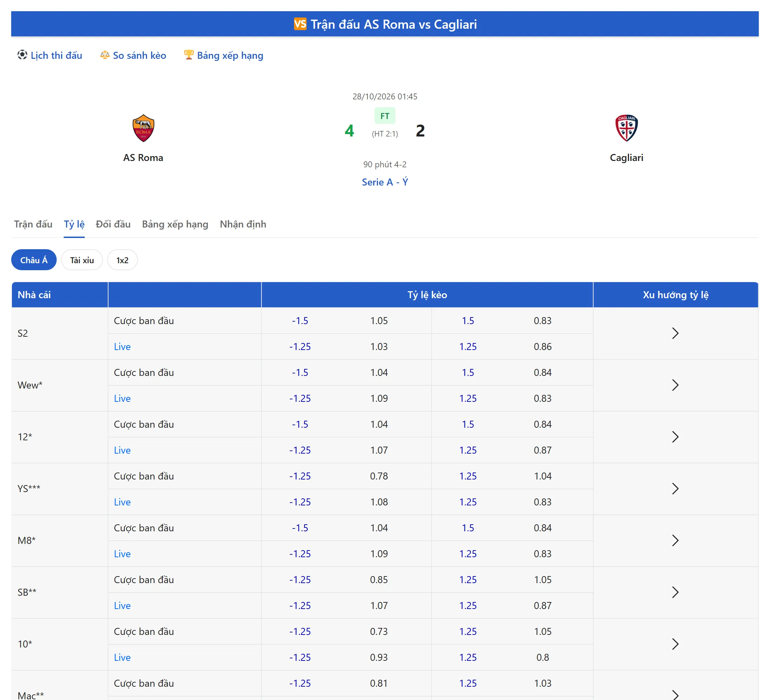
Task: Click the orange VS icon in header
Action: [x=300, y=24]
